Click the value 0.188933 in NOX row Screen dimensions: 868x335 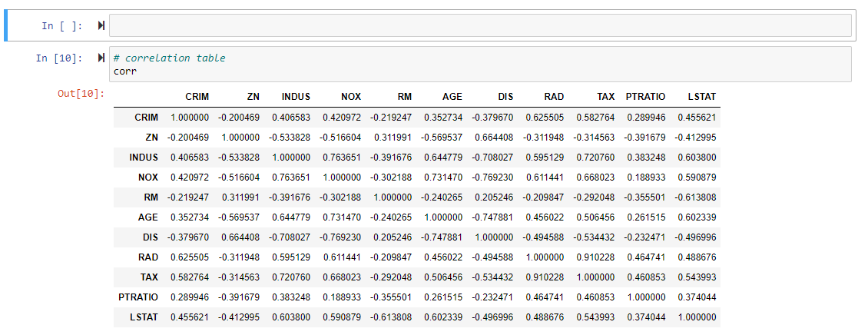(x=647, y=177)
